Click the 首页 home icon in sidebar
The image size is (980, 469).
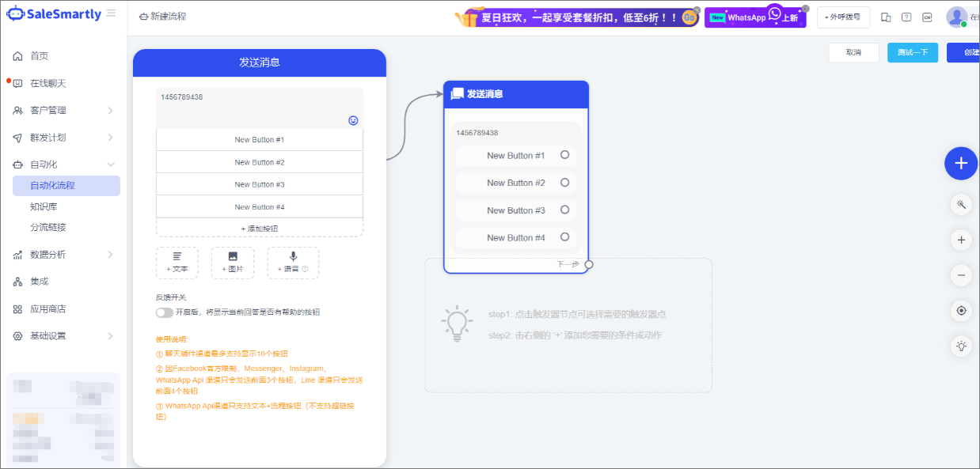pos(17,56)
